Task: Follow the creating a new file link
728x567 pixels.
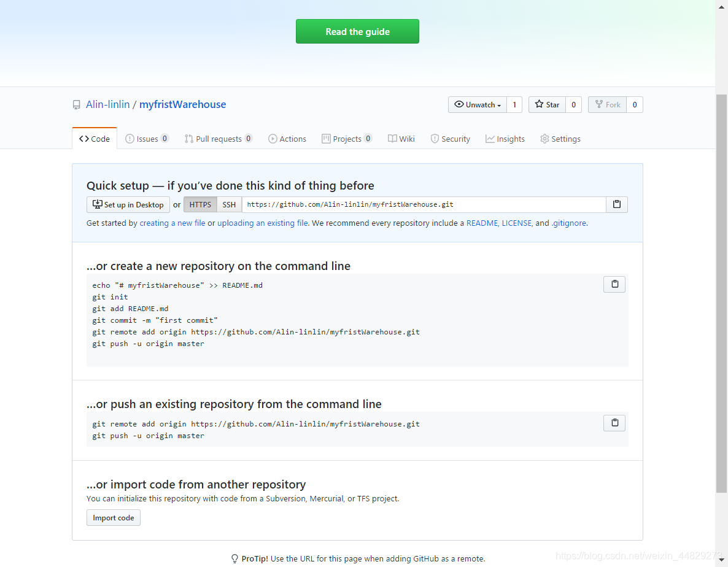Action: tap(172, 223)
